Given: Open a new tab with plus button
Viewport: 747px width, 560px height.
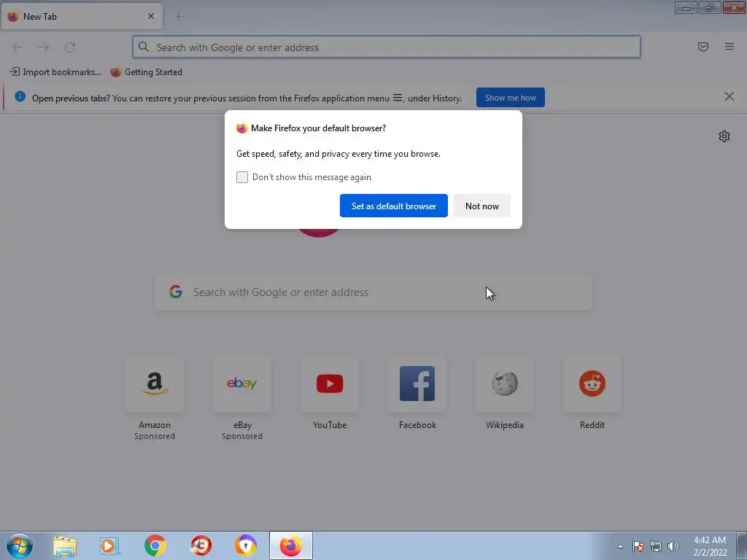Looking at the screenshot, I should tap(179, 17).
